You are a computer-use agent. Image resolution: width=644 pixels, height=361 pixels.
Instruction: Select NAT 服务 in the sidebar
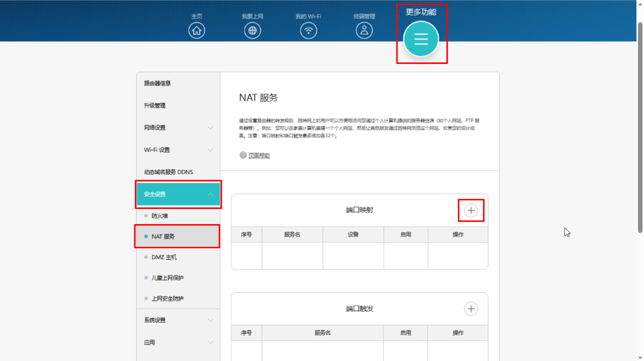coord(178,236)
